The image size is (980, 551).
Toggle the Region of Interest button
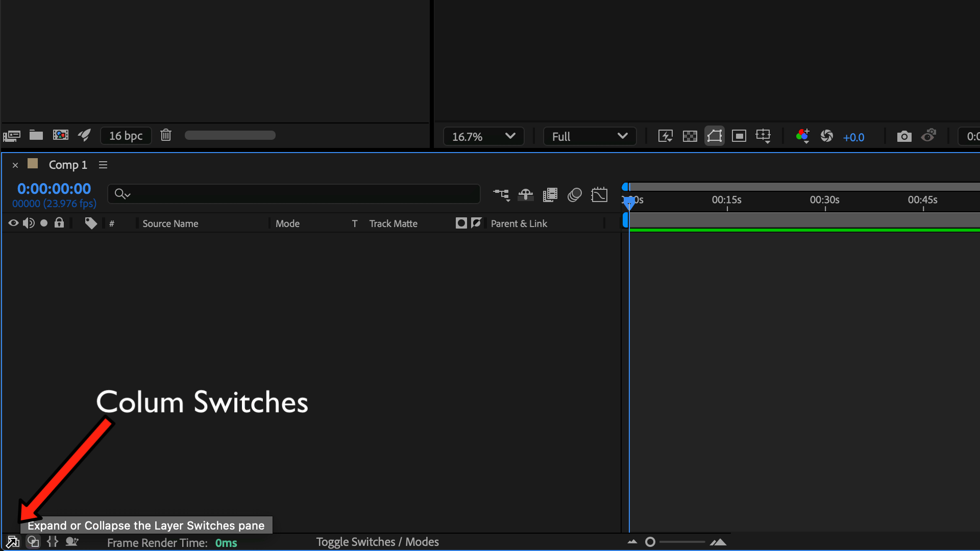tap(739, 136)
